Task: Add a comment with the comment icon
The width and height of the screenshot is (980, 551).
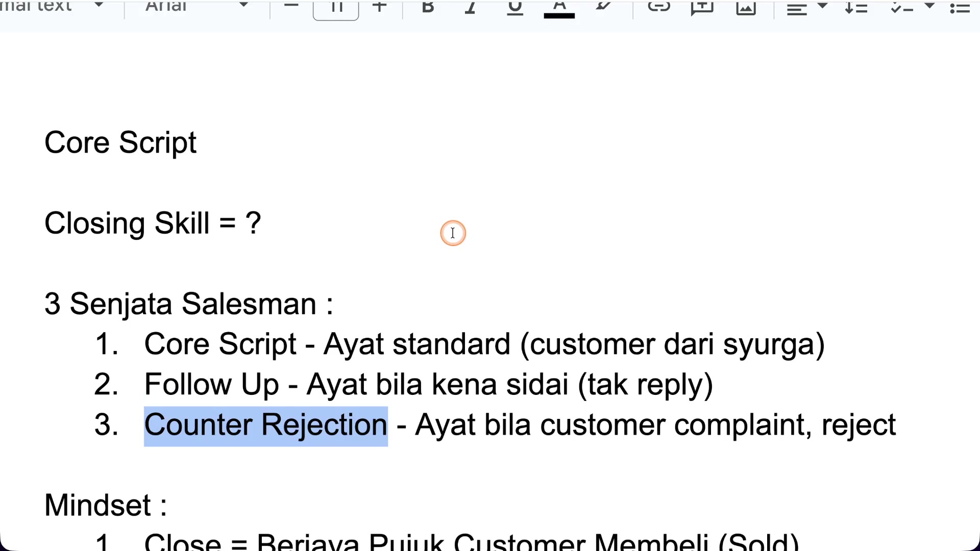Action: tap(702, 7)
